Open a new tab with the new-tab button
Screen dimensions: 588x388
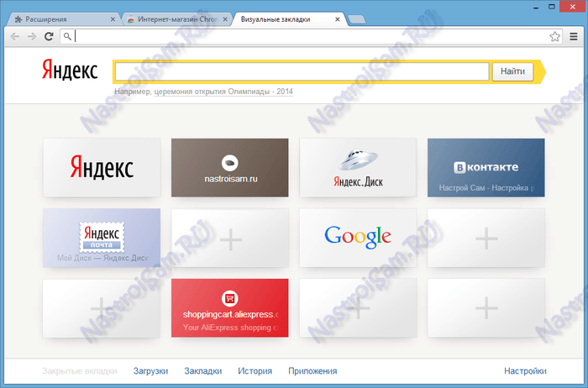pyautogui.click(x=357, y=19)
